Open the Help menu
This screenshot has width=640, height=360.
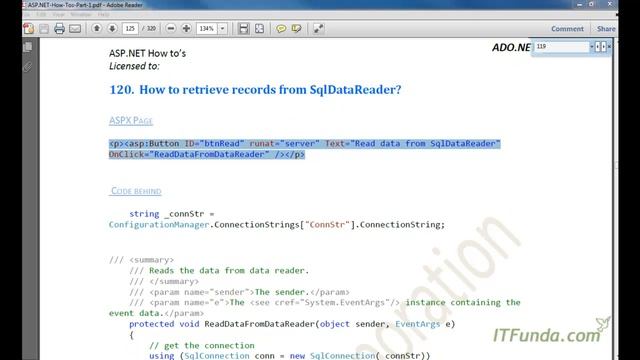point(103,15)
